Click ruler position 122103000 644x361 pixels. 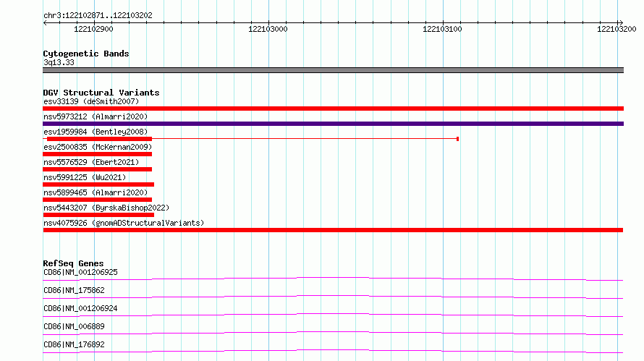(268, 29)
